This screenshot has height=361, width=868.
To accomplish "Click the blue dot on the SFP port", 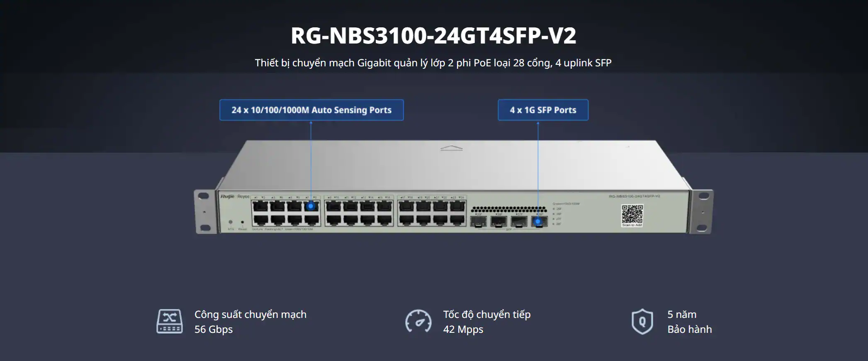I will click(x=538, y=221).
